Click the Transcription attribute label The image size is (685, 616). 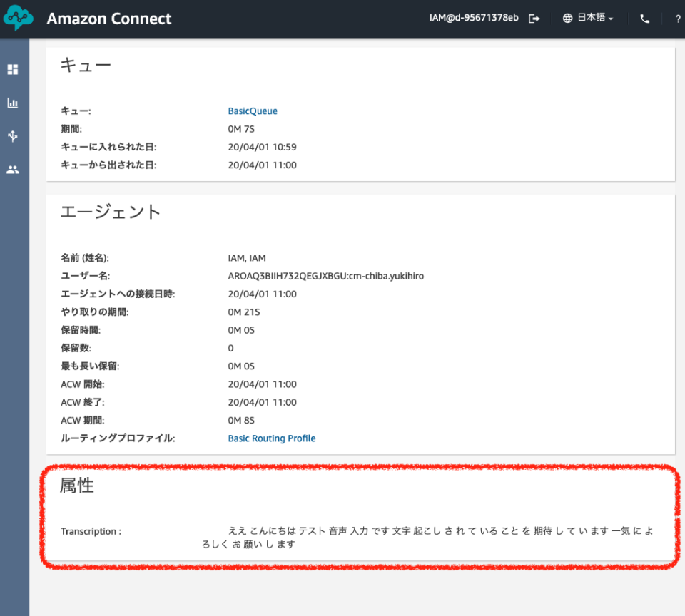(x=91, y=531)
